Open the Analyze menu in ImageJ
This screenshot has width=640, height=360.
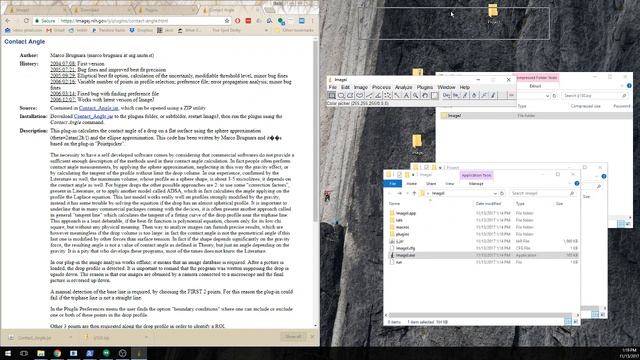(403, 87)
